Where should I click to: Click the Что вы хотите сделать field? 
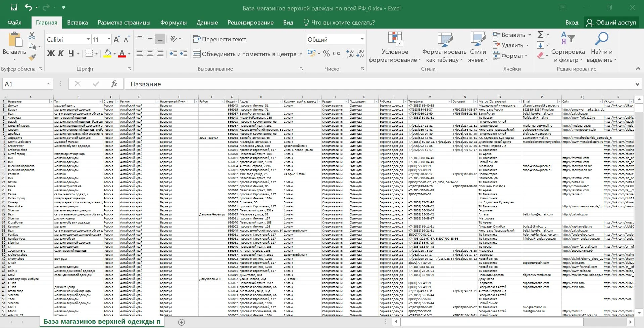pos(339,23)
